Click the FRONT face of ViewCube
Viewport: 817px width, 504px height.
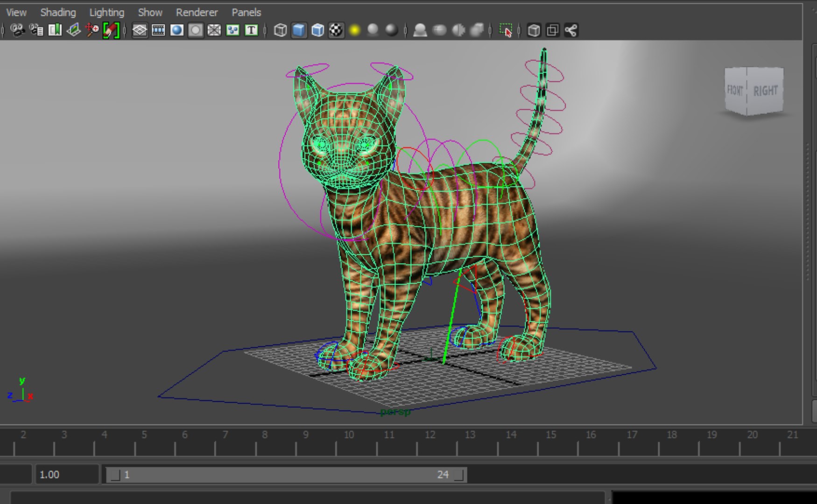[x=735, y=90]
